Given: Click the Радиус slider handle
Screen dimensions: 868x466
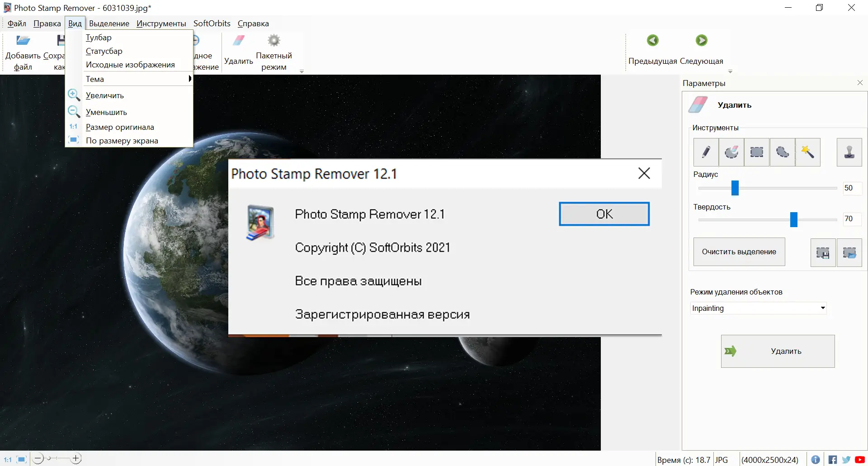Looking at the screenshot, I should coord(735,188).
